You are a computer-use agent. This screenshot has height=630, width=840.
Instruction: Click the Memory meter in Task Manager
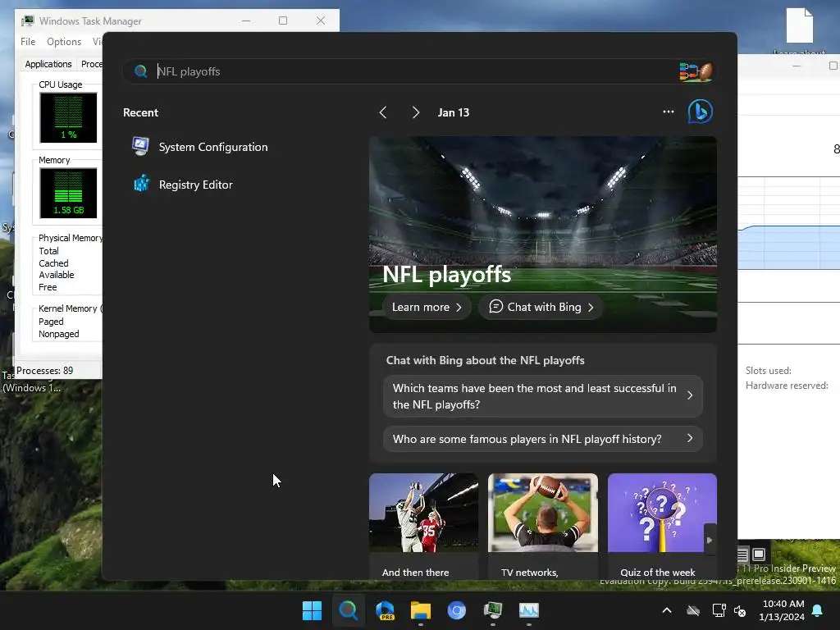(68, 193)
